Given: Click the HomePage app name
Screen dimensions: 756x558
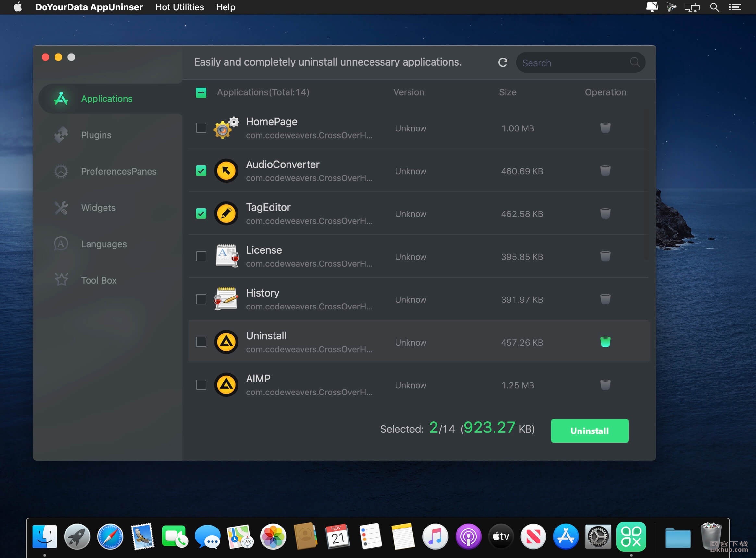Looking at the screenshot, I should pyautogui.click(x=272, y=122).
